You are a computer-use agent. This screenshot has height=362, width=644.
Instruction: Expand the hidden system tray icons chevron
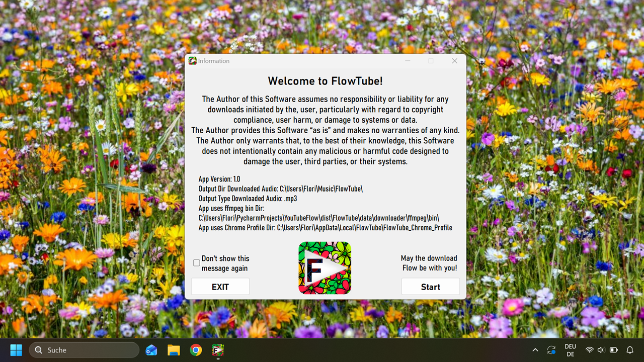(535, 350)
